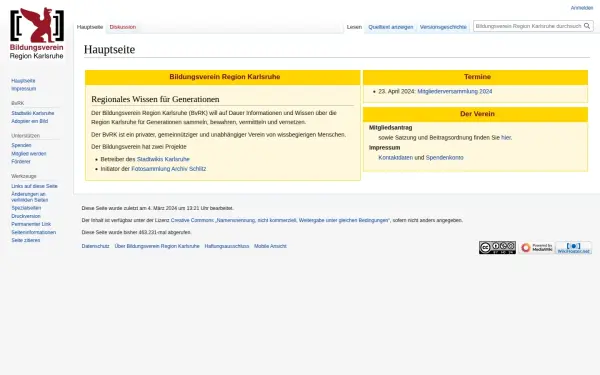The width and height of the screenshot is (600, 375).
Task: Click the Regionales Wissen für Generationen heading
Action: point(155,99)
